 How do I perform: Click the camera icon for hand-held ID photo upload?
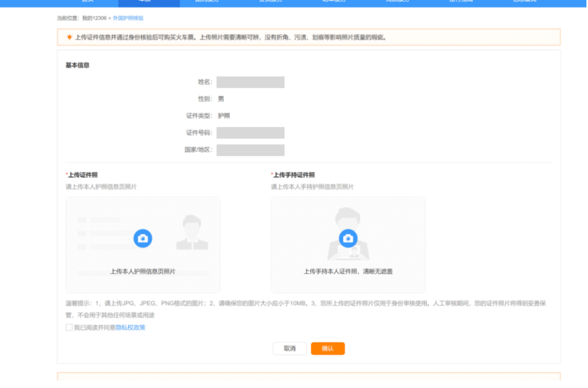pos(348,238)
